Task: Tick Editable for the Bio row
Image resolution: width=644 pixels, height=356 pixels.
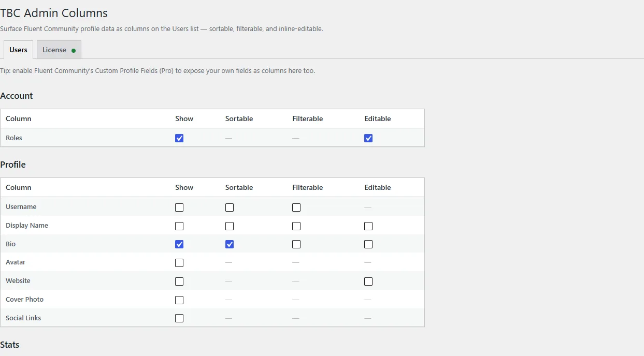Action: 368,244
